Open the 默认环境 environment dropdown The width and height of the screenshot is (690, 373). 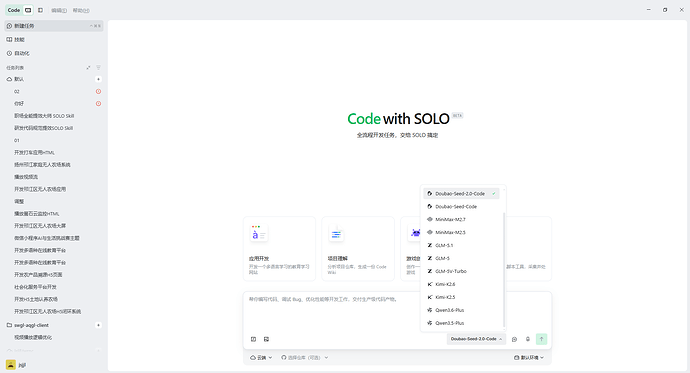(529, 358)
